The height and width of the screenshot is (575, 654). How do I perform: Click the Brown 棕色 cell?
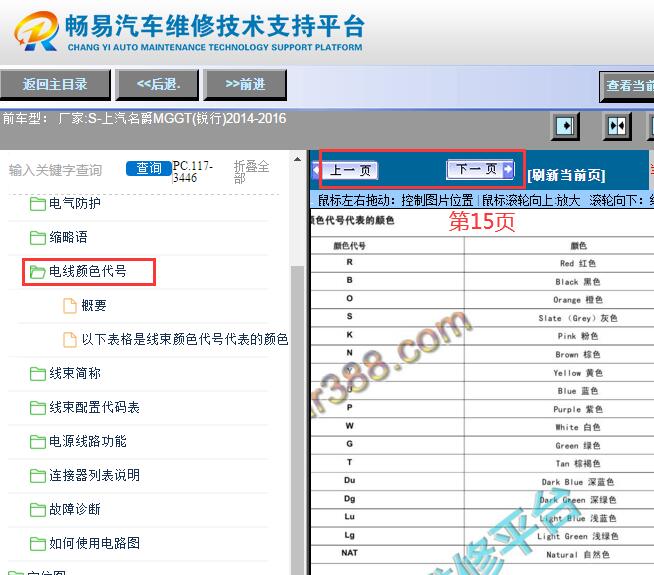click(578, 354)
